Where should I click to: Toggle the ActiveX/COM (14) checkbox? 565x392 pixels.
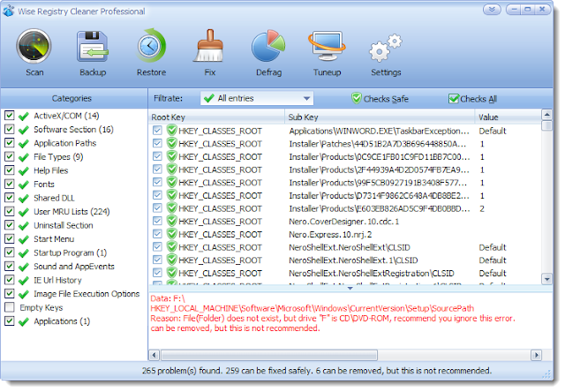pos(10,116)
